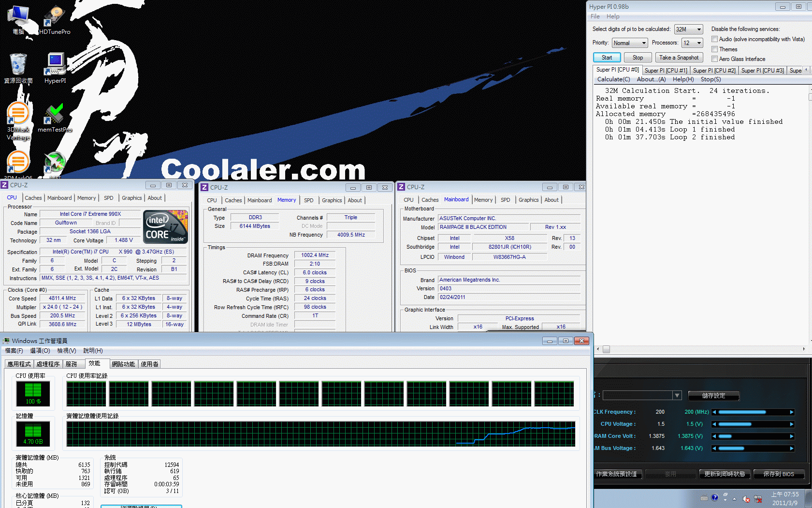Click the Take a Snapshot button
The height and width of the screenshot is (508, 812).
[679, 58]
